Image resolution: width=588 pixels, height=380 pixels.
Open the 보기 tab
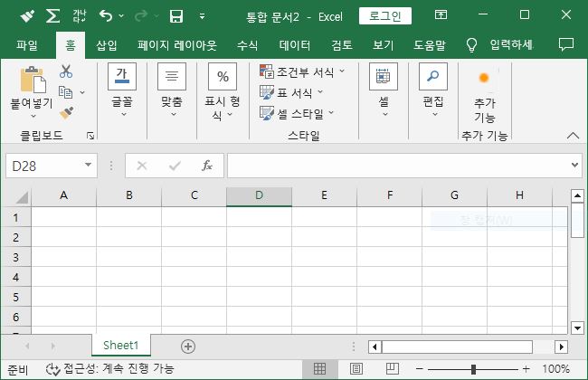pyautogui.click(x=383, y=45)
